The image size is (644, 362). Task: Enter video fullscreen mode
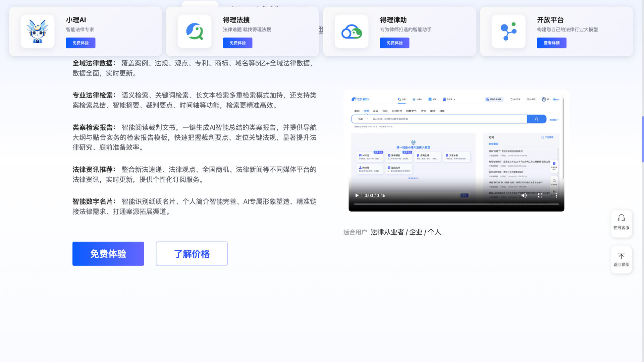click(x=540, y=195)
